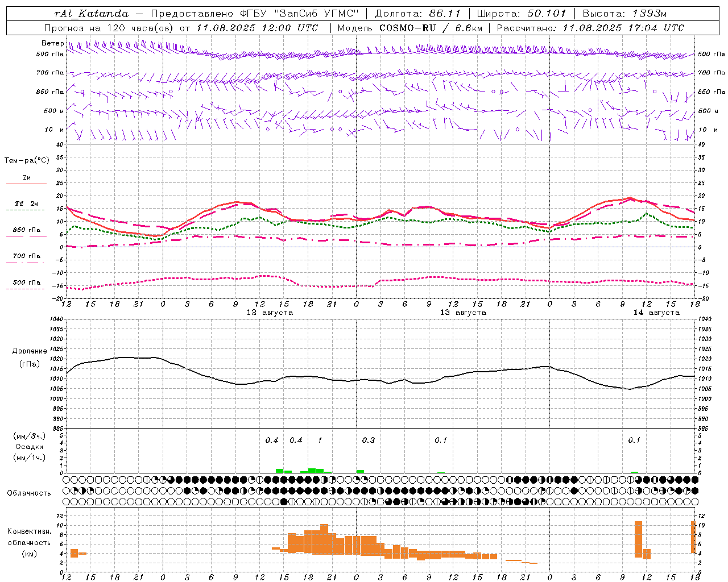Click the precipitation value 1
The image size is (728, 582).
coord(320,440)
